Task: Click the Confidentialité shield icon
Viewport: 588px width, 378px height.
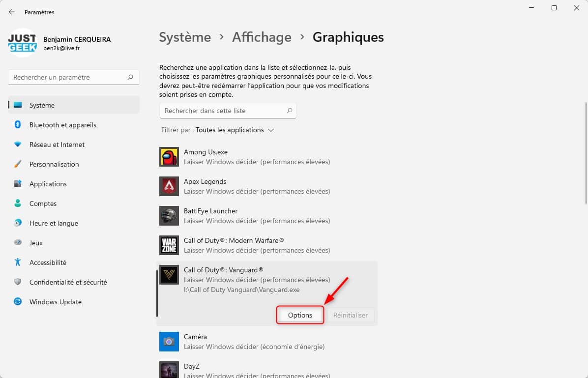Action: coord(18,282)
